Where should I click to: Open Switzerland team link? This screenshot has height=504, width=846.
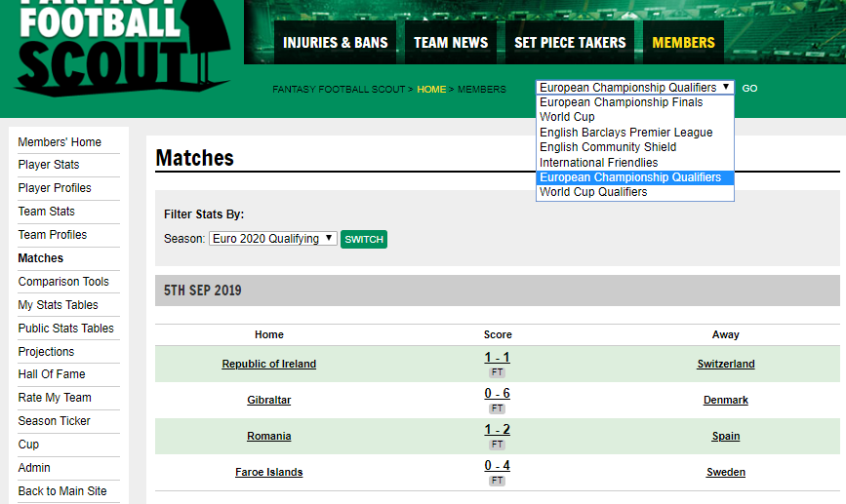click(726, 364)
